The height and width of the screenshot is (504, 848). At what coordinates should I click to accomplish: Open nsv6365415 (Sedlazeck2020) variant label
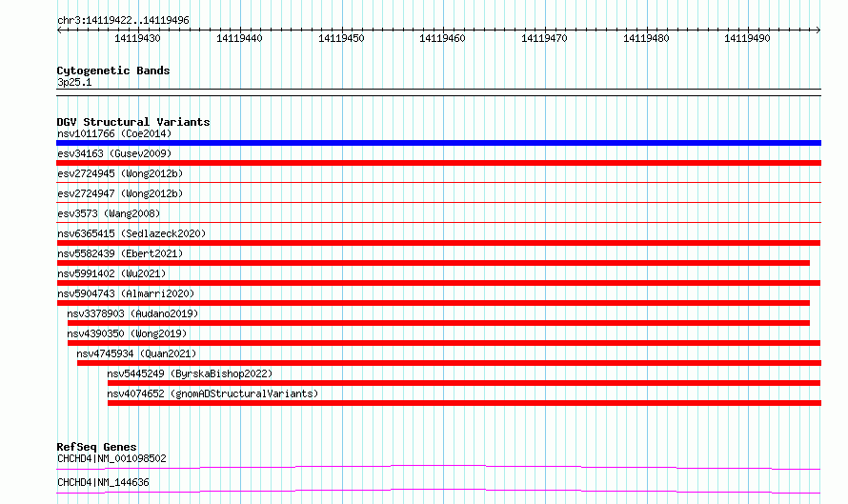coord(131,233)
